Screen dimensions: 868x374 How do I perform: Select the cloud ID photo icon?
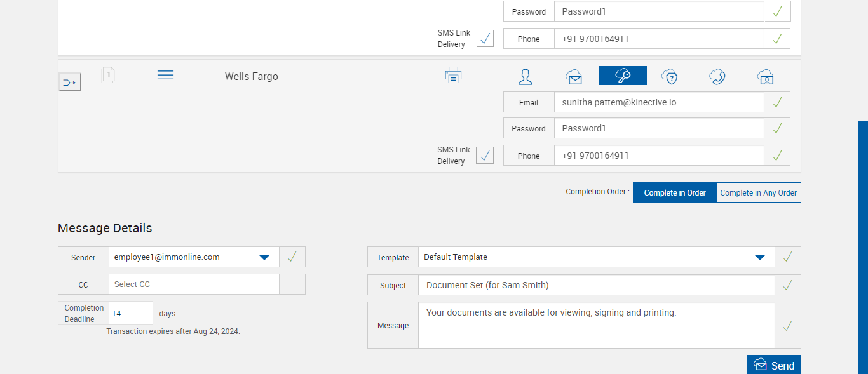coord(765,77)
